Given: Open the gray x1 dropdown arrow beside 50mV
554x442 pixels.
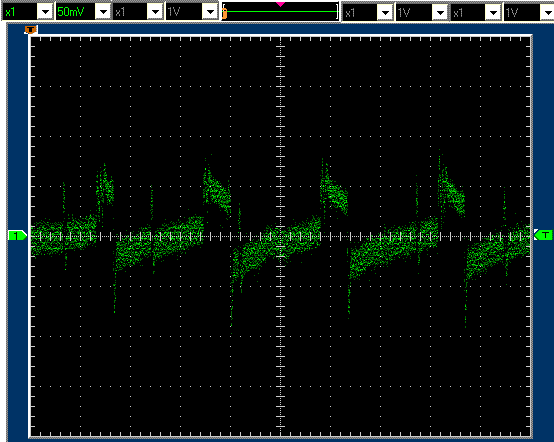Looking at the screenshot, I should click(155, 12).
